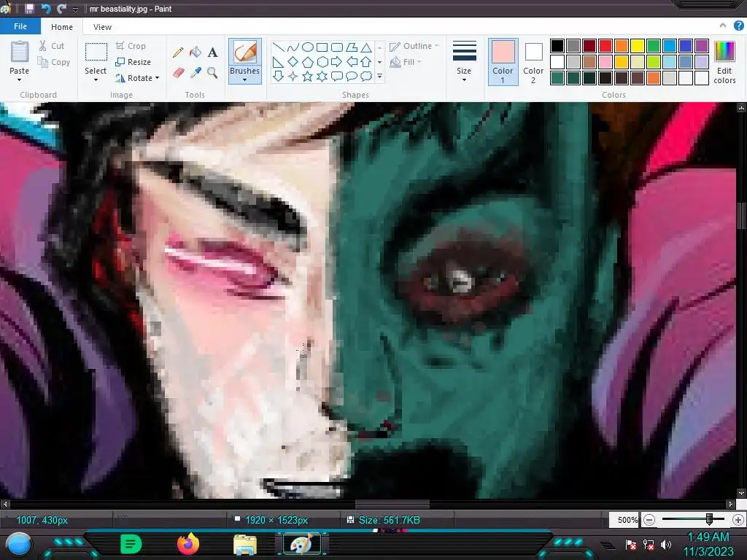Choose the Five-point star shape
This screenshot has height=560, width=747.
pyautogui.click(x=308, y=76)
